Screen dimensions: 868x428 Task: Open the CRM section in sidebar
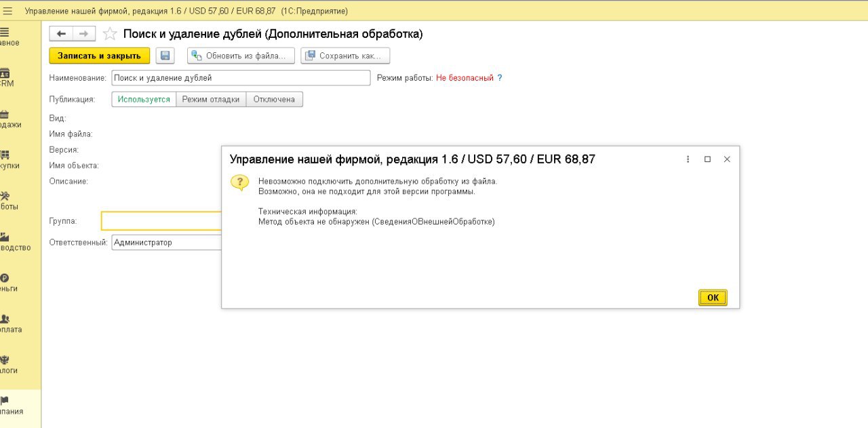point(8,78)
